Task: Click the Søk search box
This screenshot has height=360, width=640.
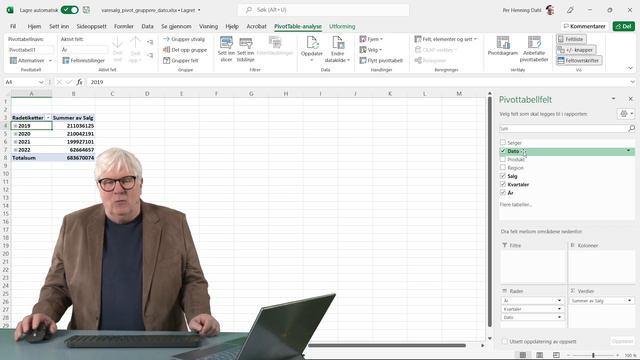Action: (323, 10)
